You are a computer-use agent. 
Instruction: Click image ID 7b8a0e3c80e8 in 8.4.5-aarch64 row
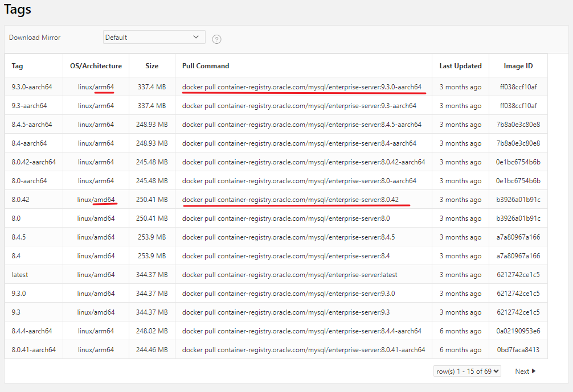[x=518, y=125]
